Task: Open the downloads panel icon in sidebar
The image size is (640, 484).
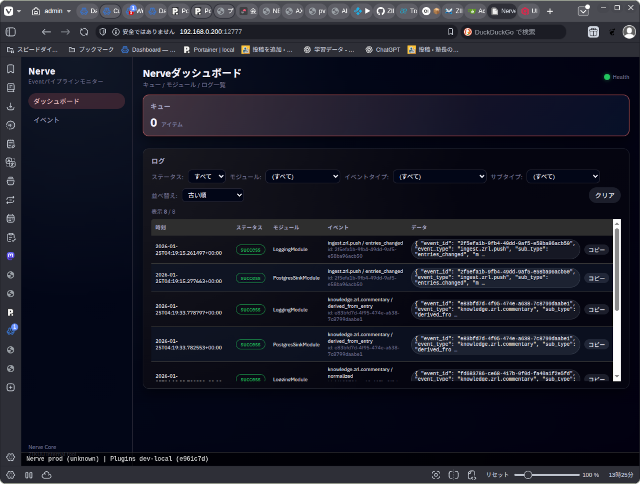Action: [x=10, y=105]
